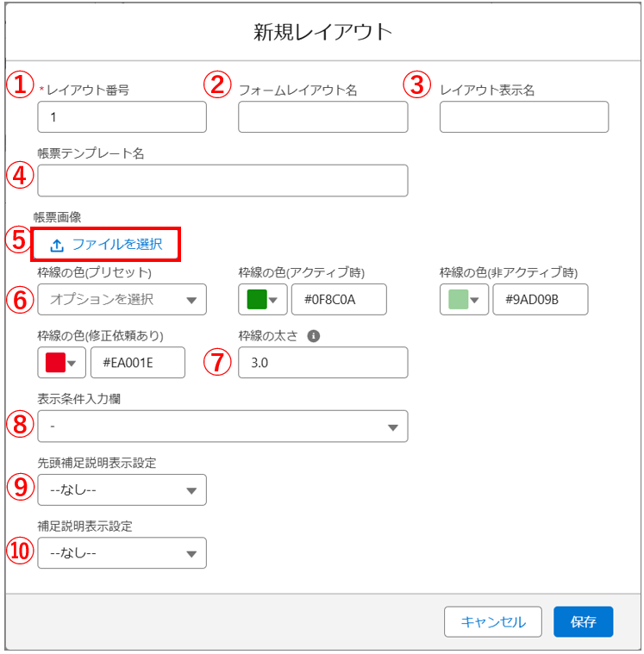
Task: Click the #EA001E hex color field
Action: coord(137,363)
